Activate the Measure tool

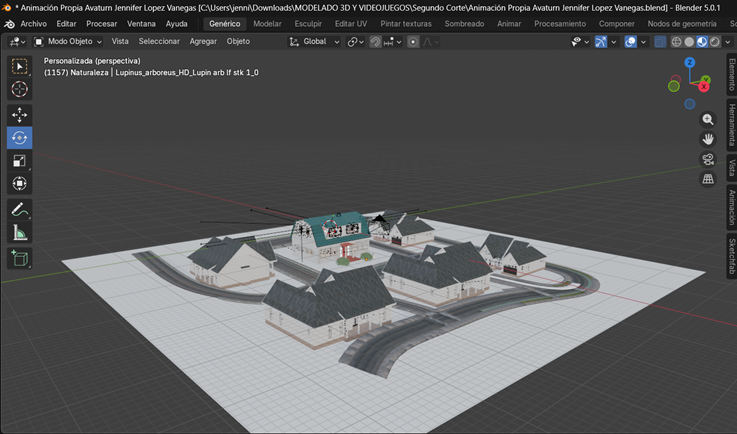pos(19,233)
